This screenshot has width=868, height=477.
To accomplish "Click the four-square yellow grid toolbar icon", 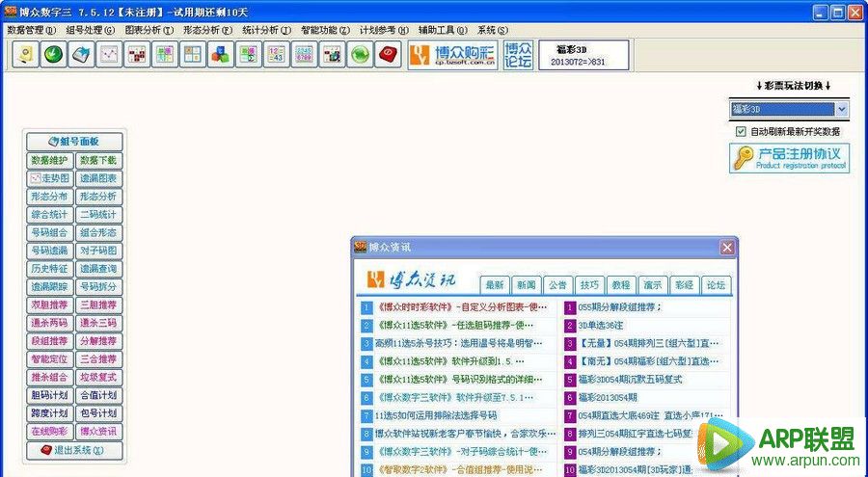I will tap(193, 55).
